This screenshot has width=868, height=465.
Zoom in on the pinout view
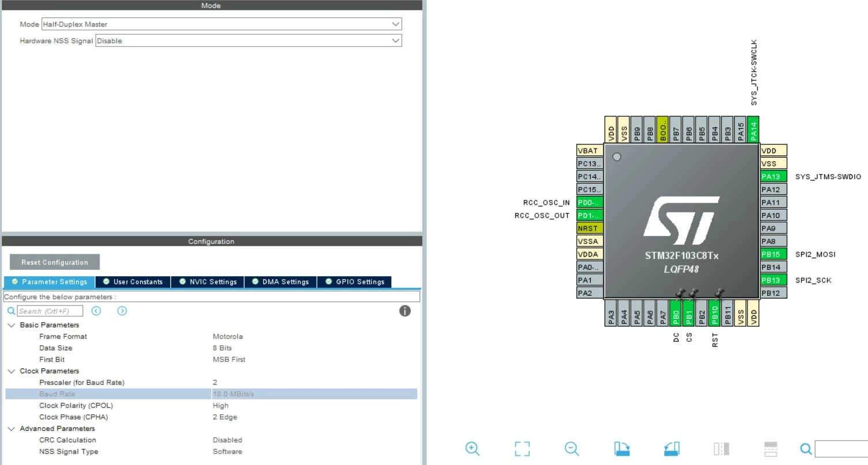(x=472, y=449)
